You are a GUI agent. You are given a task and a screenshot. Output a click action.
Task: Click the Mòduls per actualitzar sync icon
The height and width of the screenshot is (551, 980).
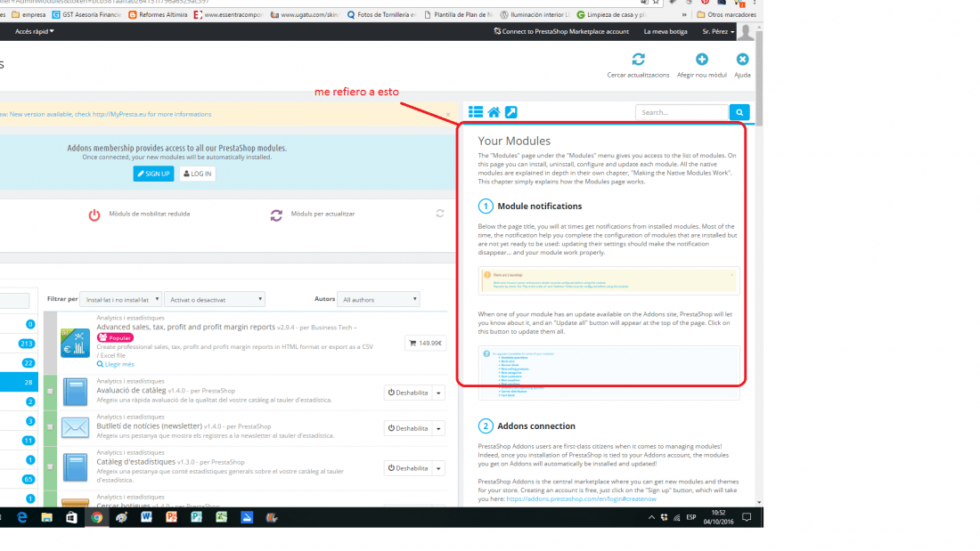(276, 215)
